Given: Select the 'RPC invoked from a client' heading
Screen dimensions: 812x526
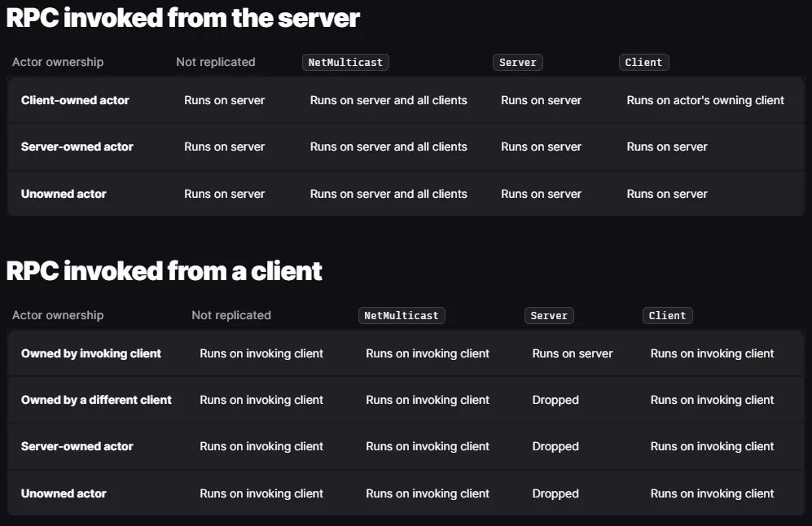Looking at the screenshot, I should pos(165,271).
